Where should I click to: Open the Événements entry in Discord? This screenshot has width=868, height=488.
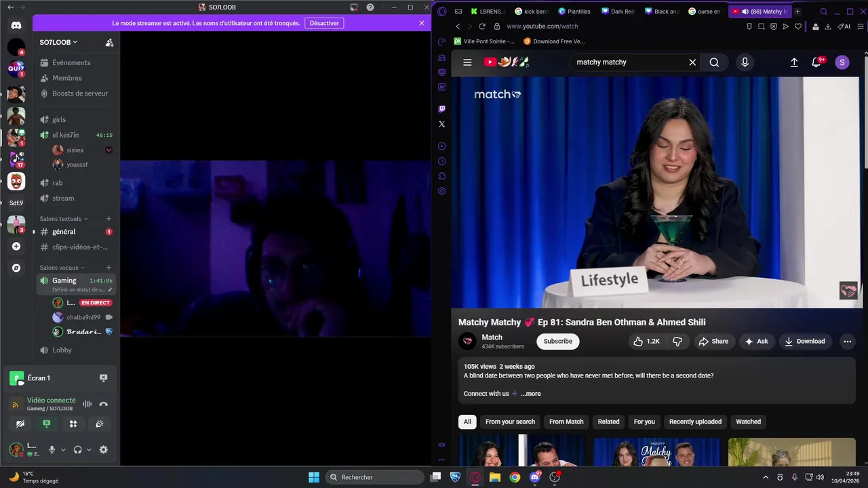77,62
